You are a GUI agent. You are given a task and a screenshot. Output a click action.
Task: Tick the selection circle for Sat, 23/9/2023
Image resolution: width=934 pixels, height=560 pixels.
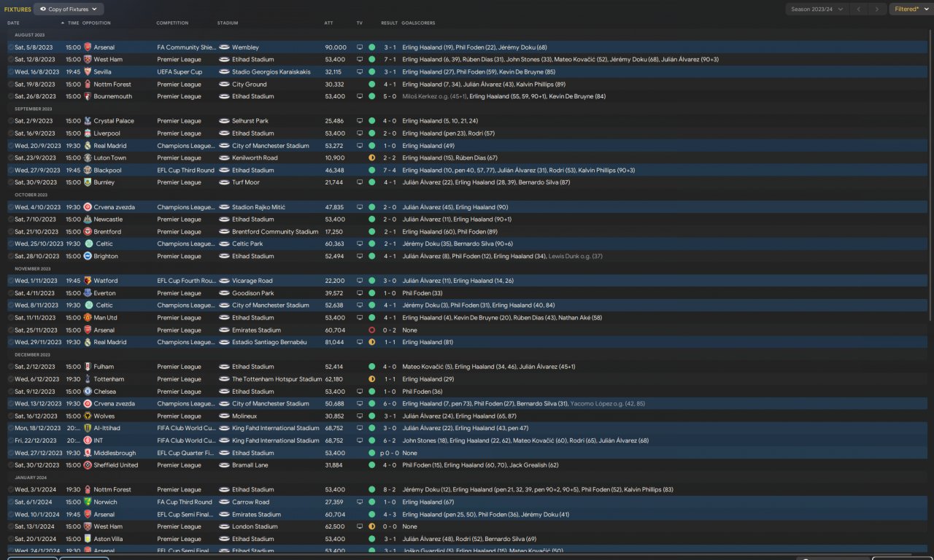10,157
